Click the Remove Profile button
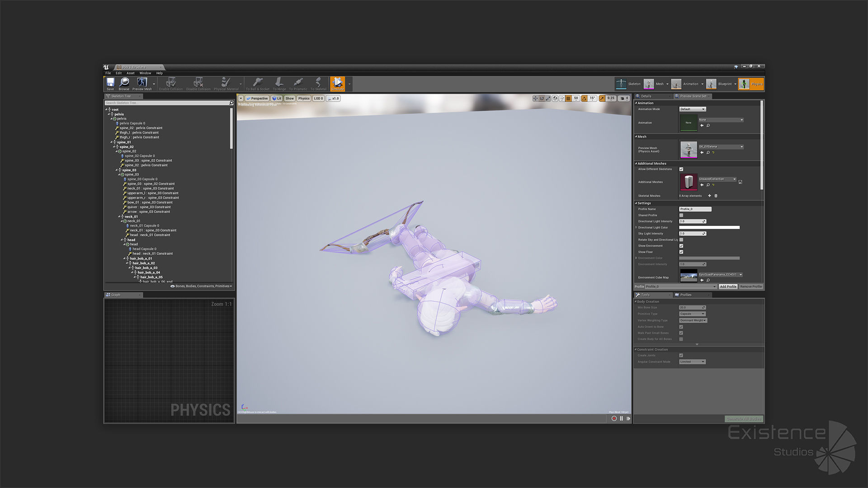The height and width of the screenshot is (488, 868). [750, 286]
